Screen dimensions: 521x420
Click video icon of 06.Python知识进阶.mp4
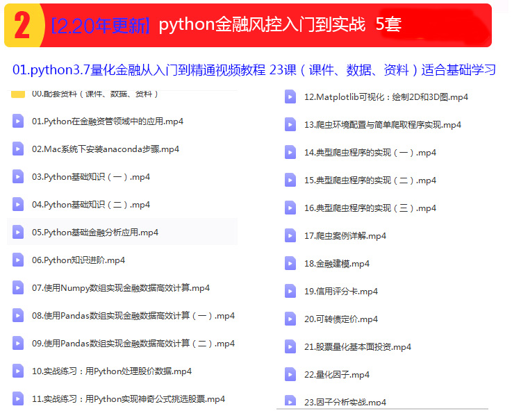tap(18, 260)
